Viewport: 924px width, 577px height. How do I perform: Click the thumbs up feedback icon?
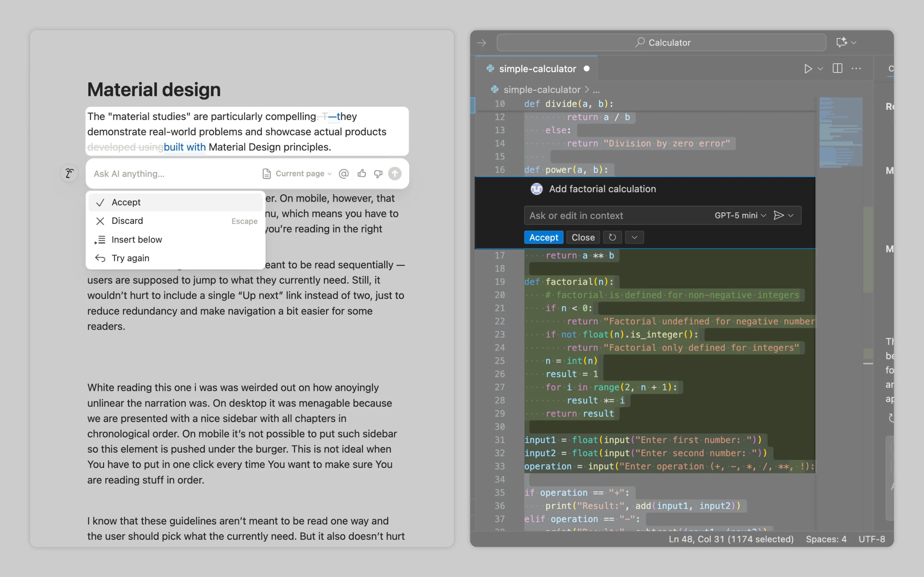point(362,174)
